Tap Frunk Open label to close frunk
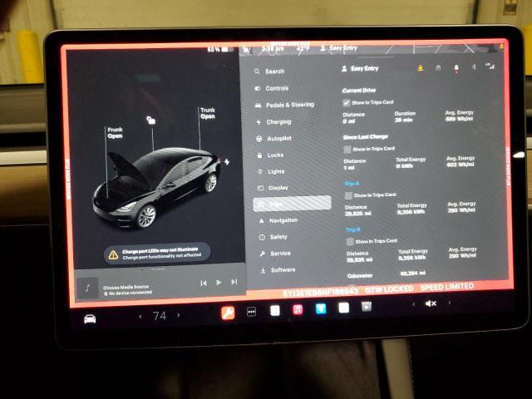 pyautogui.click(x=115, y=133)
